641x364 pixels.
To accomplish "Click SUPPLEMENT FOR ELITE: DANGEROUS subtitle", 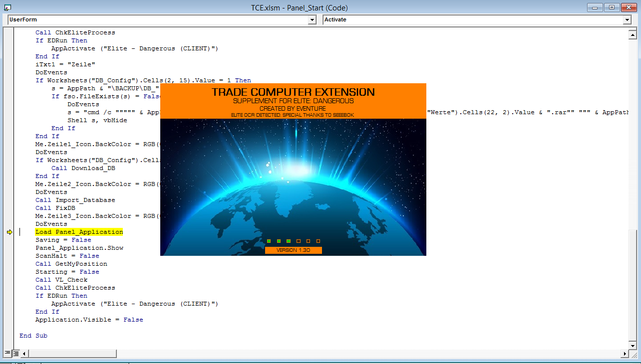I will [x=293, y=101].
